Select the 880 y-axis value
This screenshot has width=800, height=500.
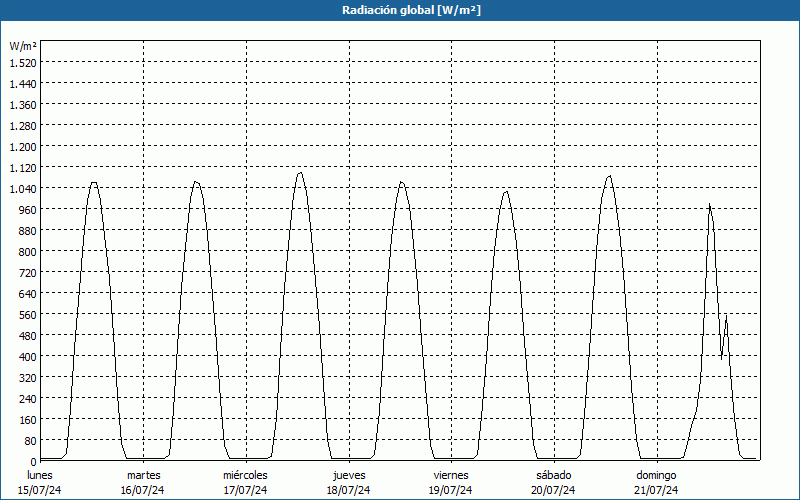click(29, 231)
